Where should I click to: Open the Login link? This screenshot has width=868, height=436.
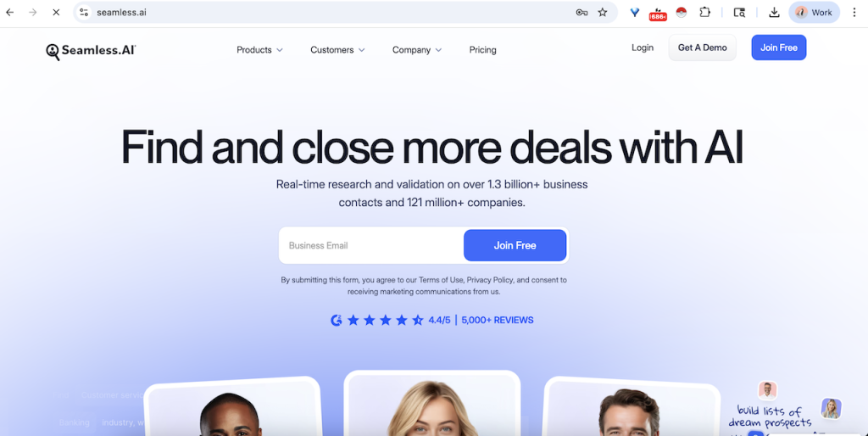pyautogui.click(x=643, y=48)
